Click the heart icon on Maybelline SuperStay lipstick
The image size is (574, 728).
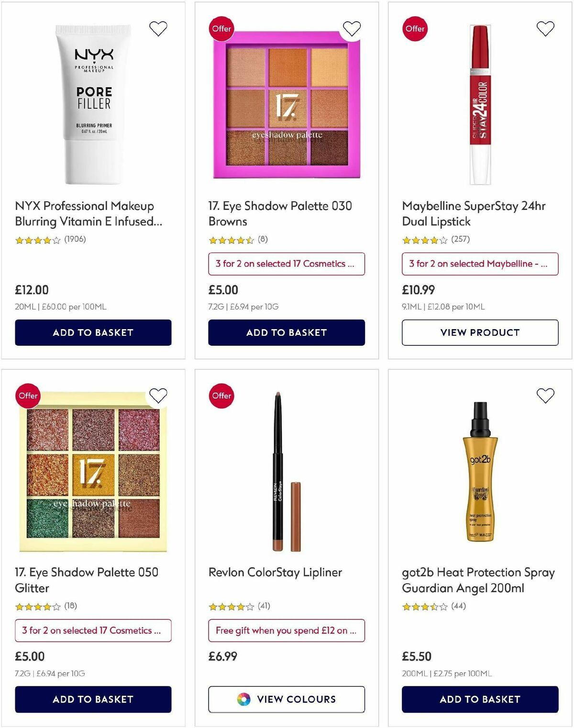[x=545, y=28]
